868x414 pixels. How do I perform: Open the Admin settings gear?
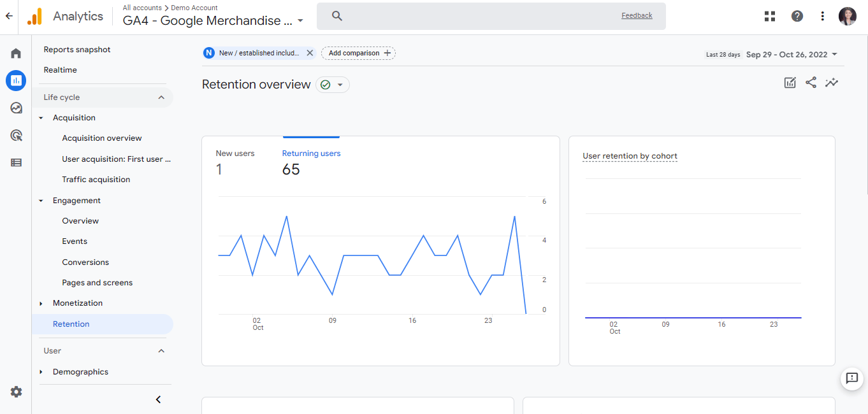pos(16,392)
